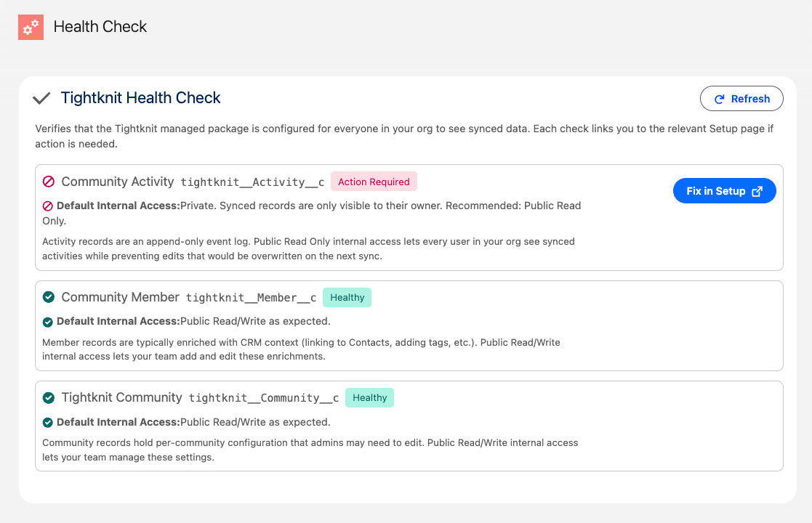Click text 'Member records are typically enriched'
This screenshot has height=523, width=812.
click(x=301, y=349)
